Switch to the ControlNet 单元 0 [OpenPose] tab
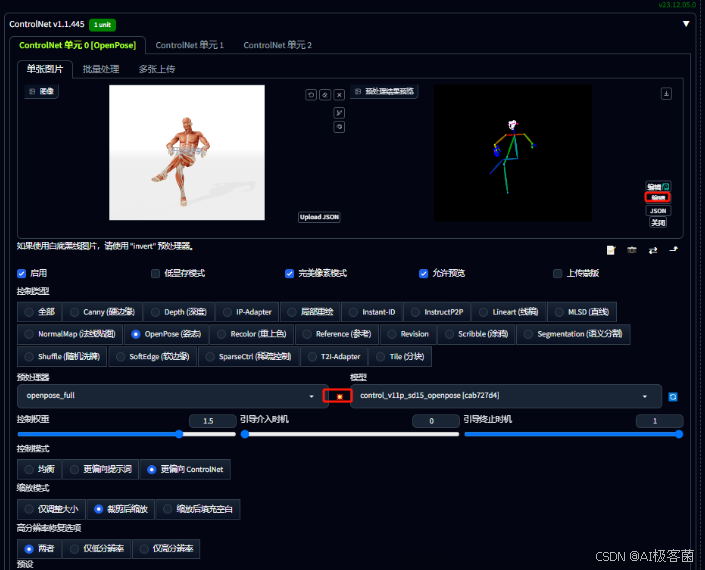Viewport: 705px width, 570px height. [x=77, y=45]
